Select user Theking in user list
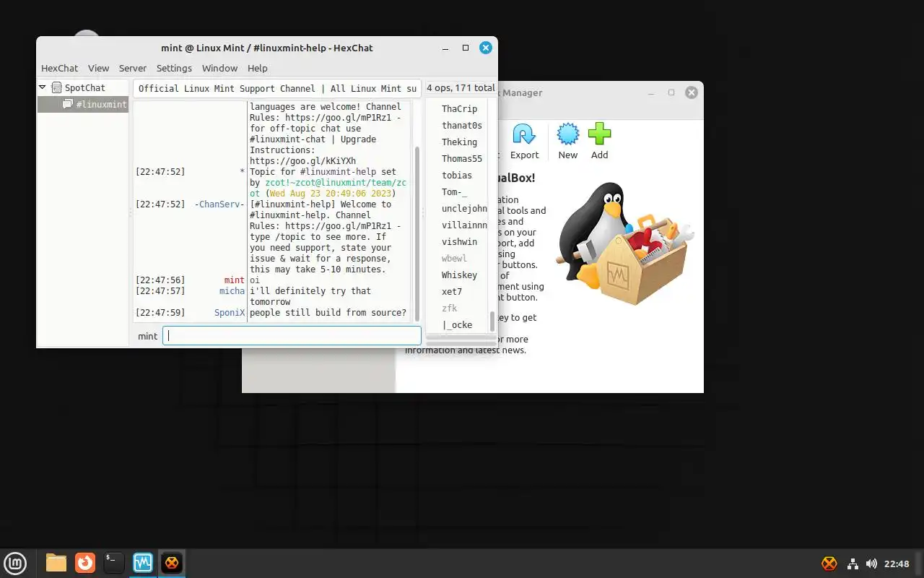The height and width of the screenshot is (578, 924). (459, 142)
